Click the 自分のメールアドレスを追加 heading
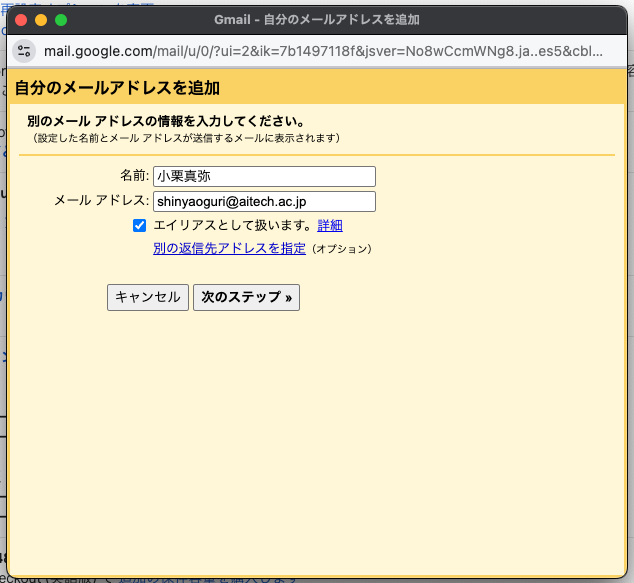The width and height of the screenshot is (634, 583). click(x=117, y=88)
